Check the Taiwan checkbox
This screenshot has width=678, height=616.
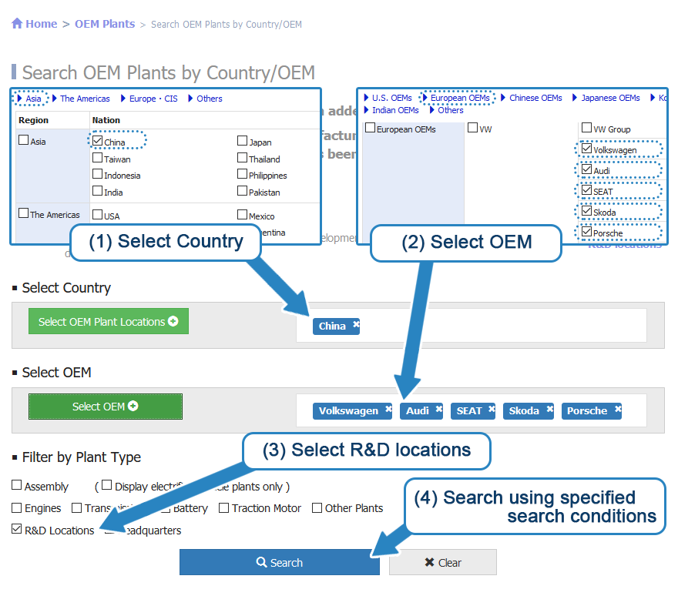point(97,158)
